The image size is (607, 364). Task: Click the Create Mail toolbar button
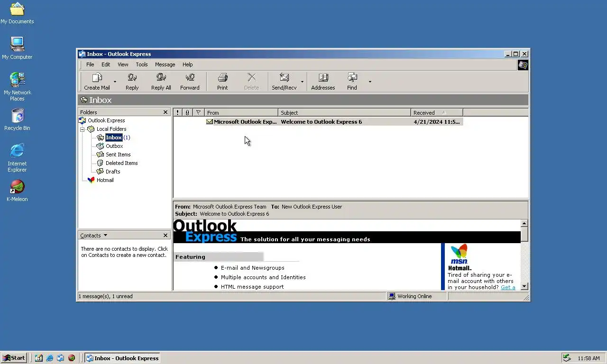(x=97, y=82)
